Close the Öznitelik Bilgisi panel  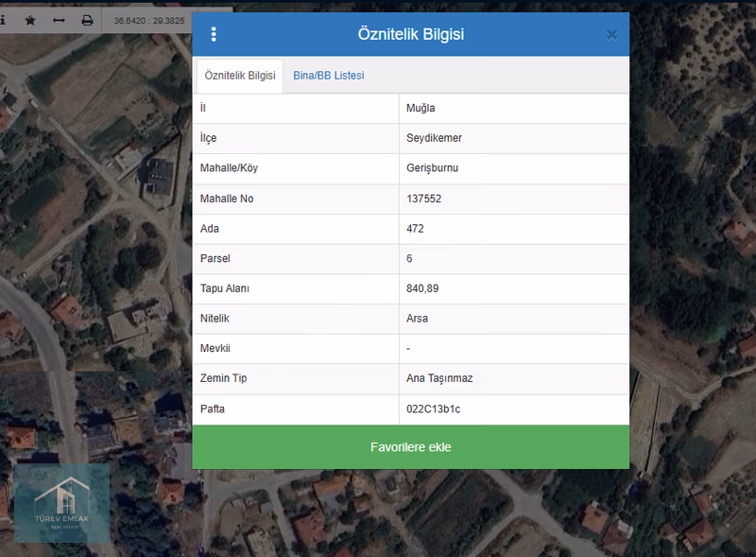(x=611, y=35)
